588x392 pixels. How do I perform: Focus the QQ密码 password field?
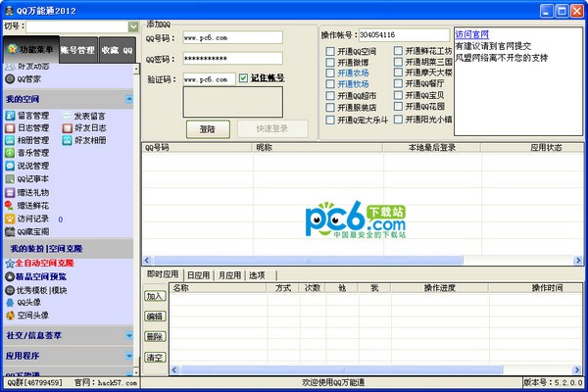[233, 58]
